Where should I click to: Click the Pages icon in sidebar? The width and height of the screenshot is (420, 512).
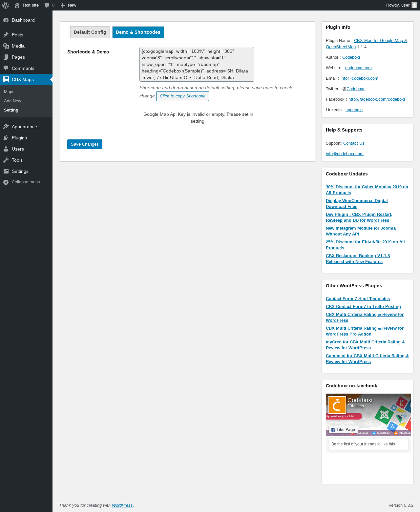[6, 57]
